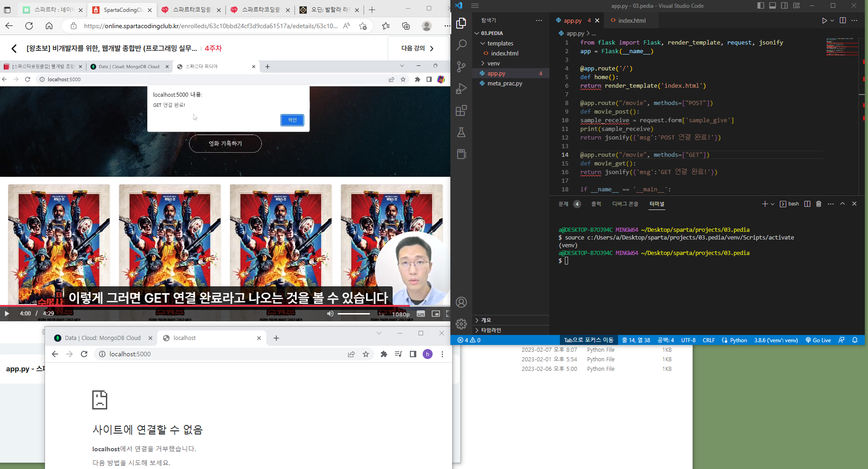Open the new terminal profile dropdown

point(772,204)
